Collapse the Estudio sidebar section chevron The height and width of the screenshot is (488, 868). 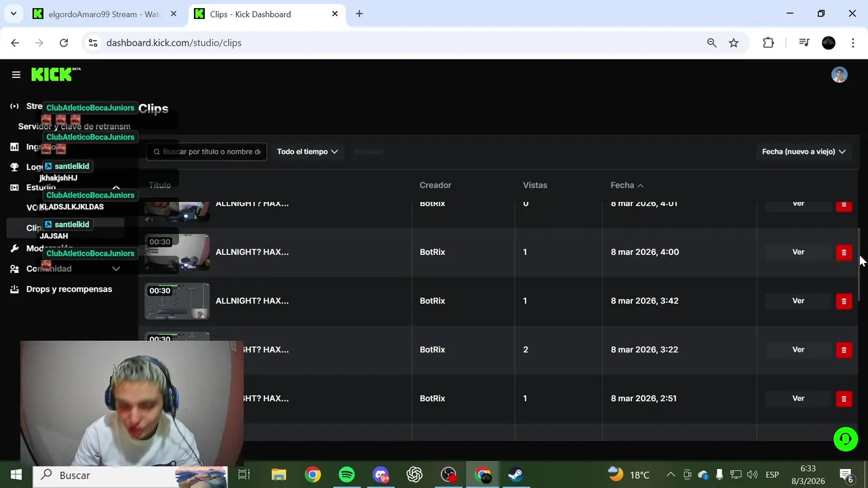coord(116,188)
